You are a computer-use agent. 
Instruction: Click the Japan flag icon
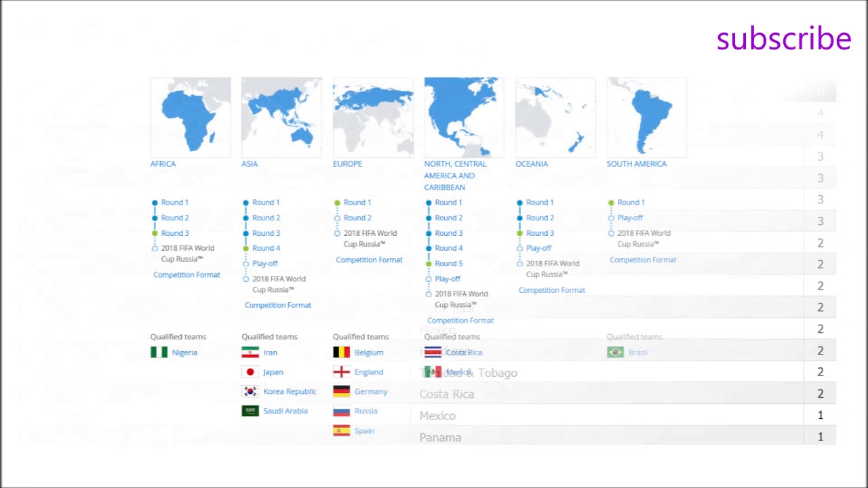tap(250, 372)
